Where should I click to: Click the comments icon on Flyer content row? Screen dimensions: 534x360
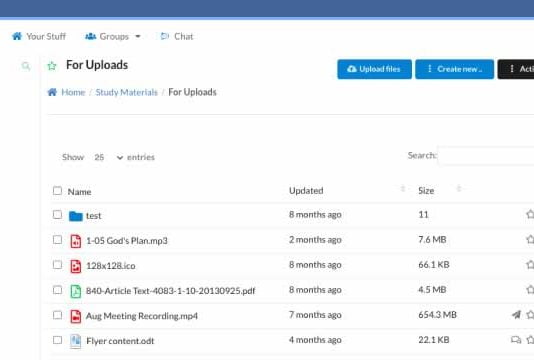tap(516, 340)
